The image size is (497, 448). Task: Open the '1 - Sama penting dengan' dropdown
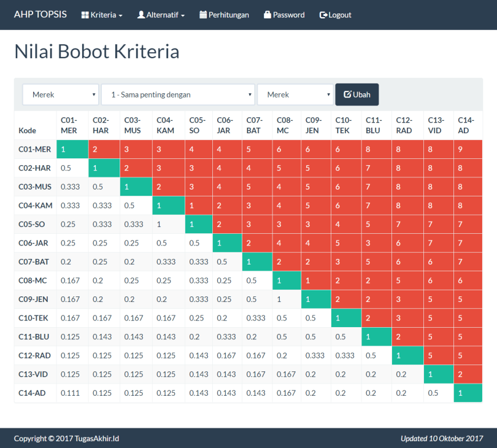(177, 95)
